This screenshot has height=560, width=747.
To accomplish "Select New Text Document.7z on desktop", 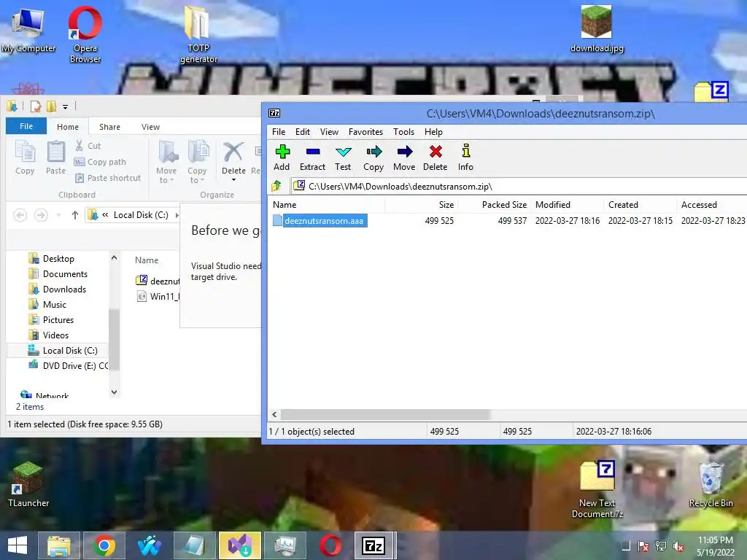I will coord(597,489).
